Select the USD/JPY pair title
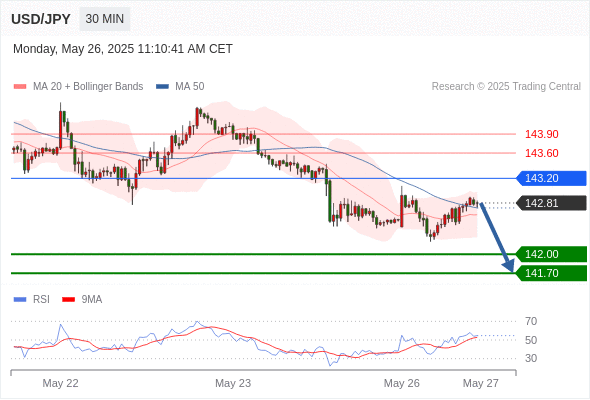This screenshot has width=590, height=400. pos(41,19)
